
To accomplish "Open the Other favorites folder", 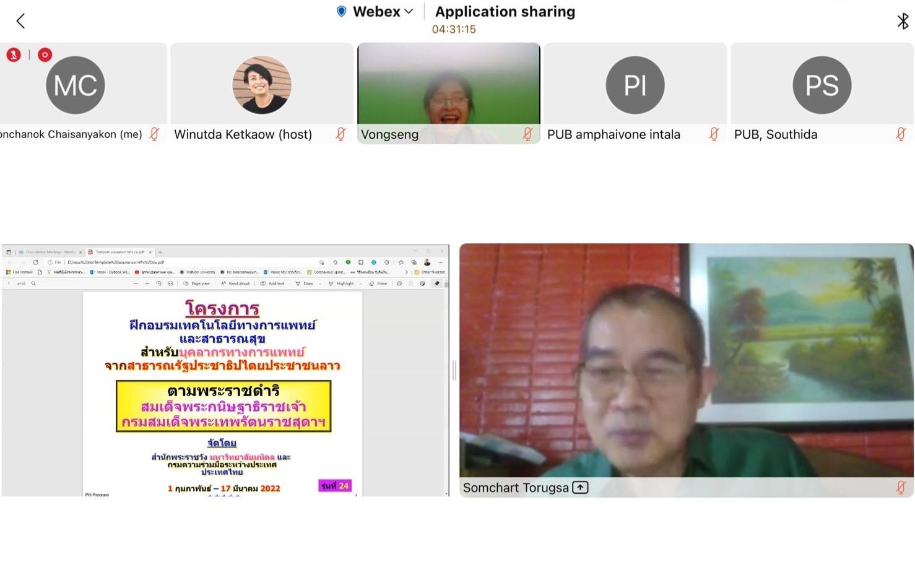I will [430, 272].
